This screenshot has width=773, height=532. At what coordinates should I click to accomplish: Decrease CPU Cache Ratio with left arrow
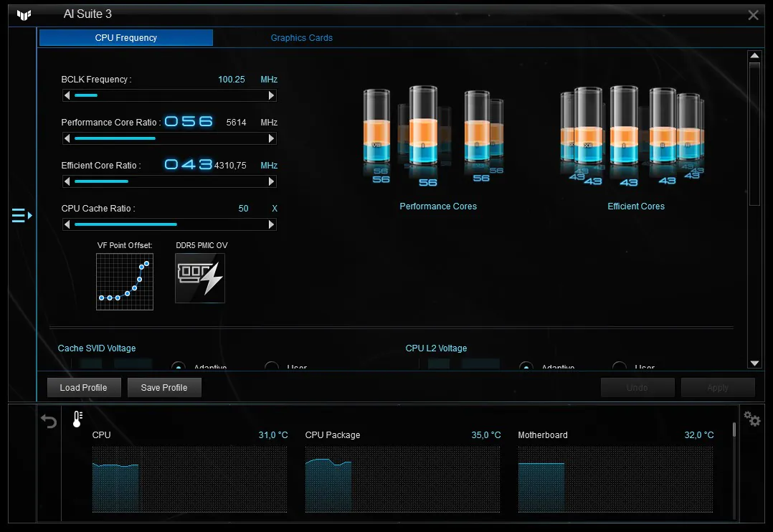tap(67, 224)
